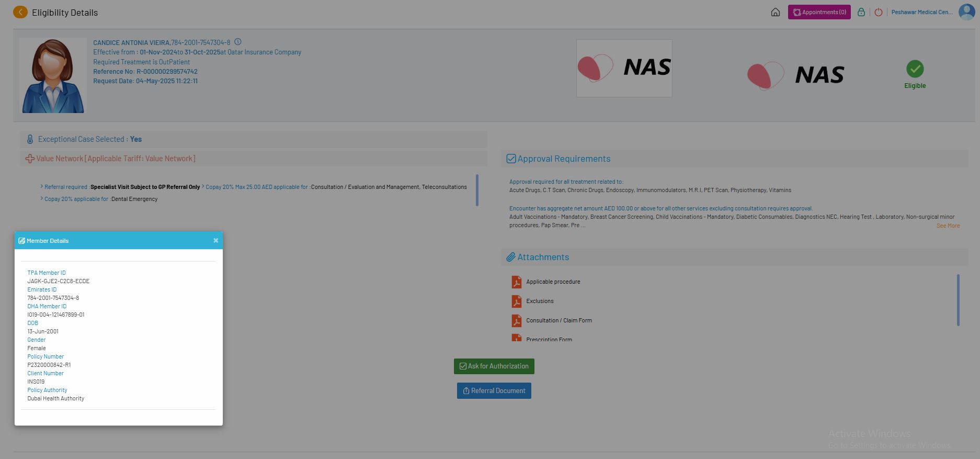
Task: Click the orange back arrow icon
Action: 20,12
